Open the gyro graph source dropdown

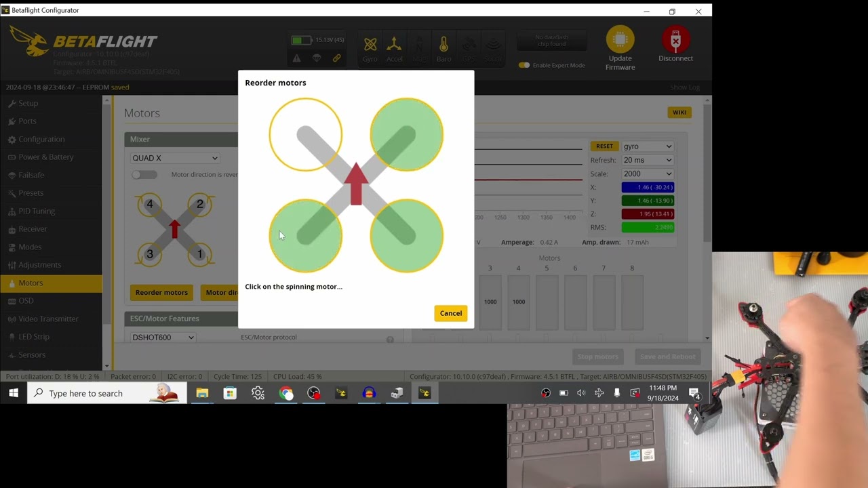[648, 146]
